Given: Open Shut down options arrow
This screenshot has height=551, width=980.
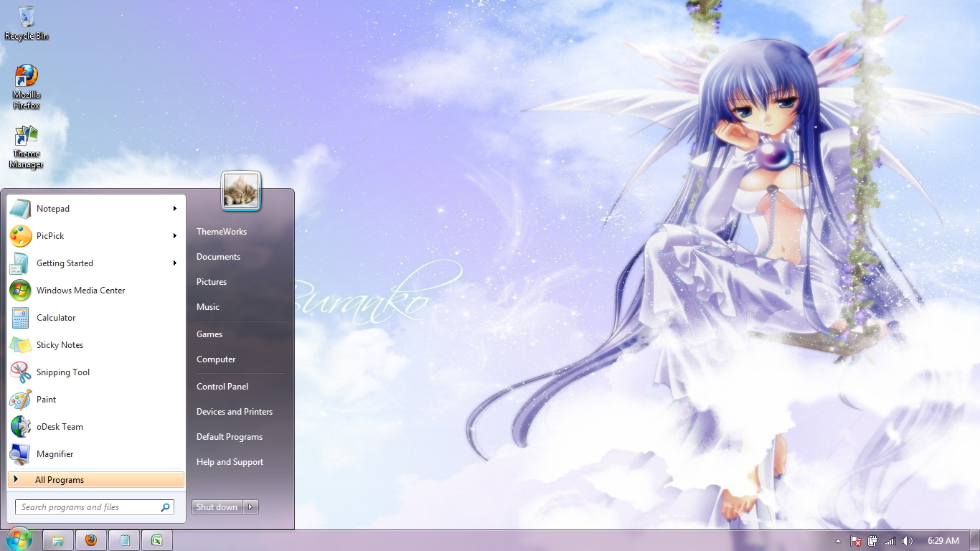Looking at the screenshot, I should 250,507.
